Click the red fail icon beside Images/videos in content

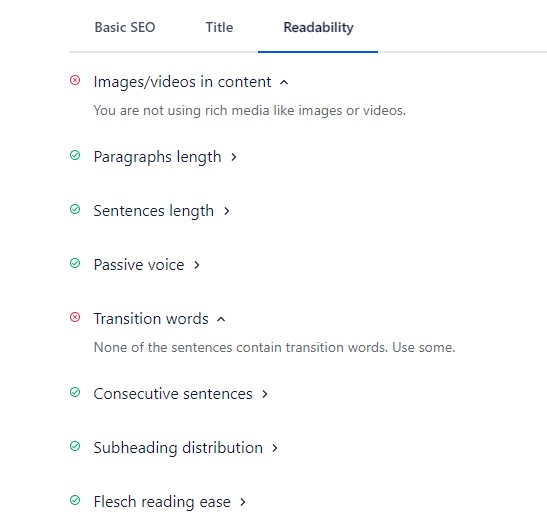click(75, 81)
